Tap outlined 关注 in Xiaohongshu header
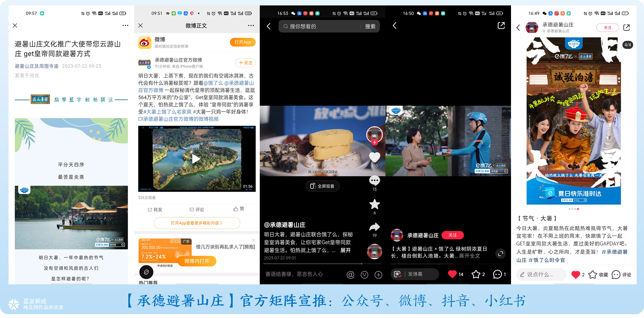 [608, 28]
